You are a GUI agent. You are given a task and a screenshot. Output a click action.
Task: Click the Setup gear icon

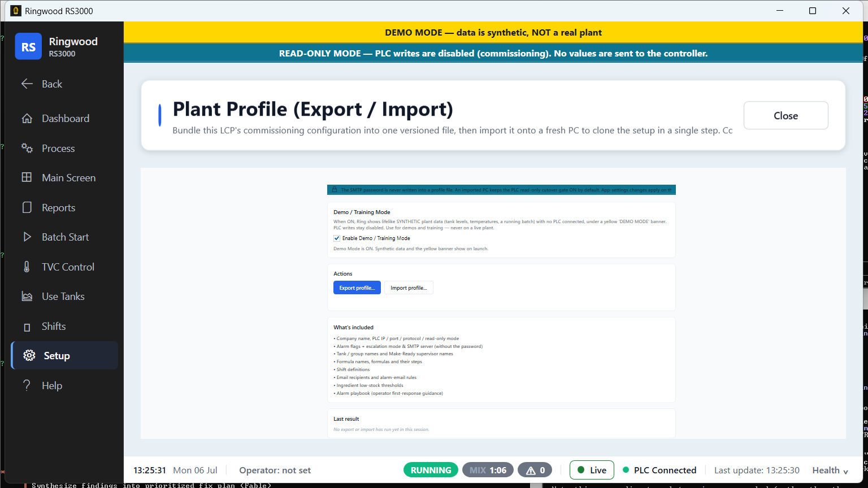click(29, 355)
